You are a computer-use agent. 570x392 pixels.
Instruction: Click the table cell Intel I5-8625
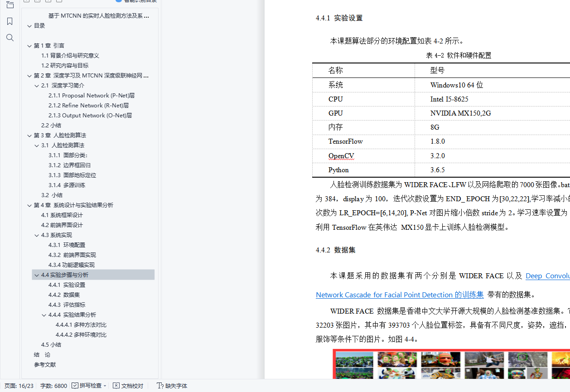pyautogui.click(x=449, y=99)
